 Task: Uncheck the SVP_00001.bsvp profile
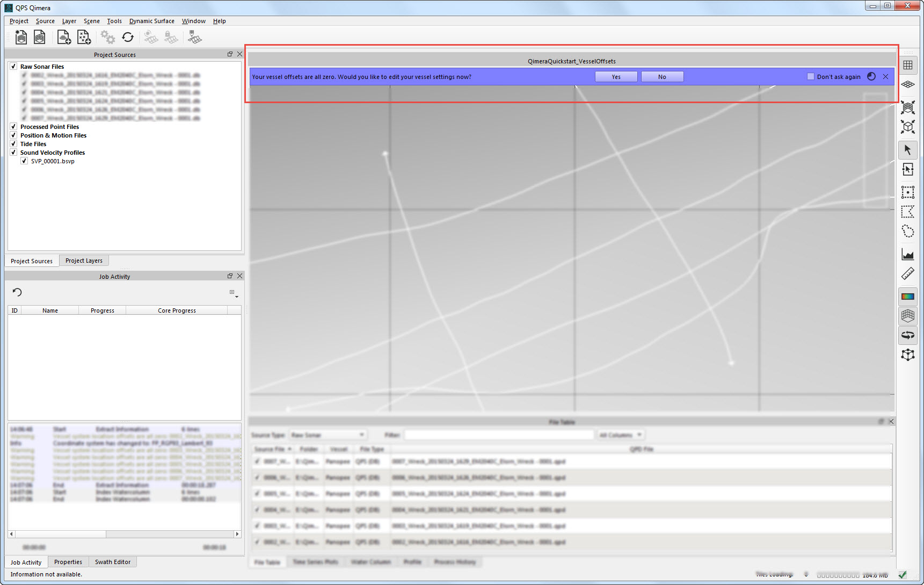[x=24, y=161]
